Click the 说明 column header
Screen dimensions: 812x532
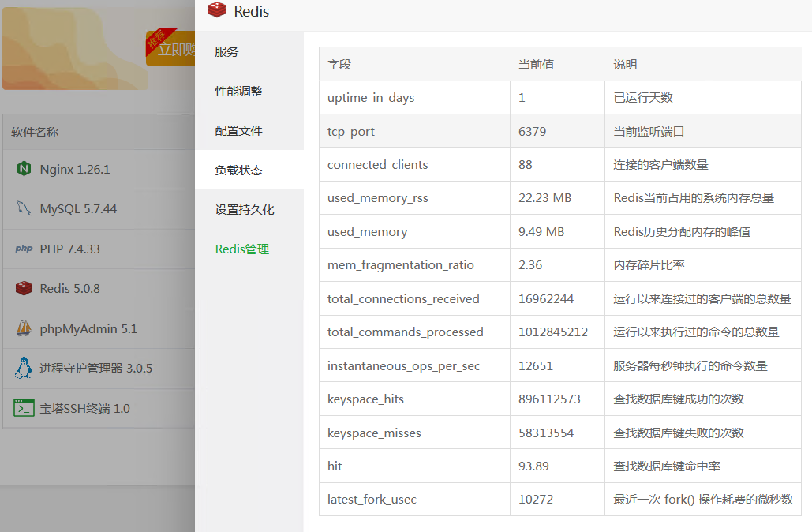click(x=625, y=64)
